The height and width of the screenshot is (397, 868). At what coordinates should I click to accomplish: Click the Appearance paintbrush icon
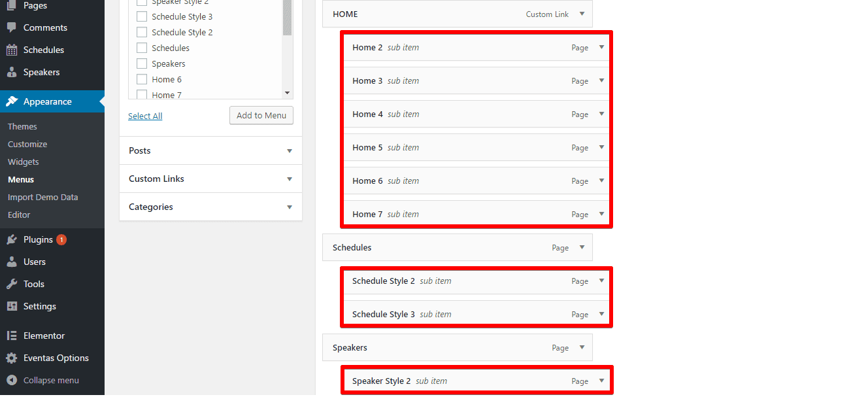[x=10, y=101]
